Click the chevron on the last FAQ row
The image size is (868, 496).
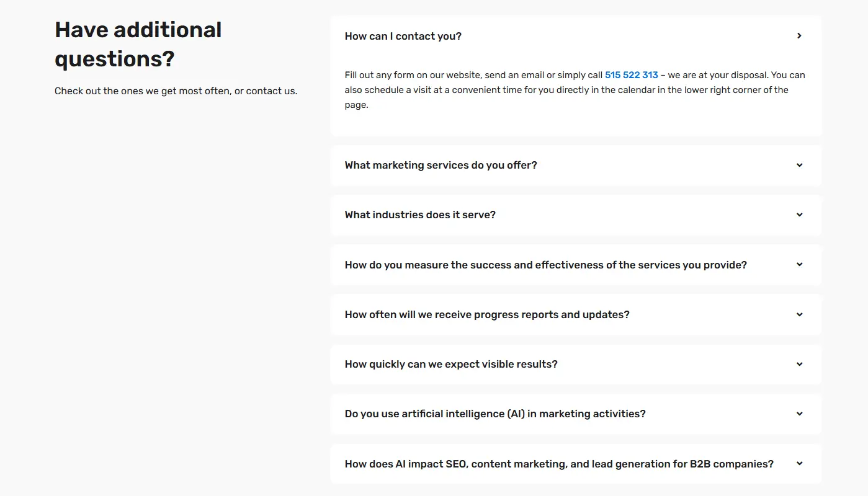coord(799,464)
